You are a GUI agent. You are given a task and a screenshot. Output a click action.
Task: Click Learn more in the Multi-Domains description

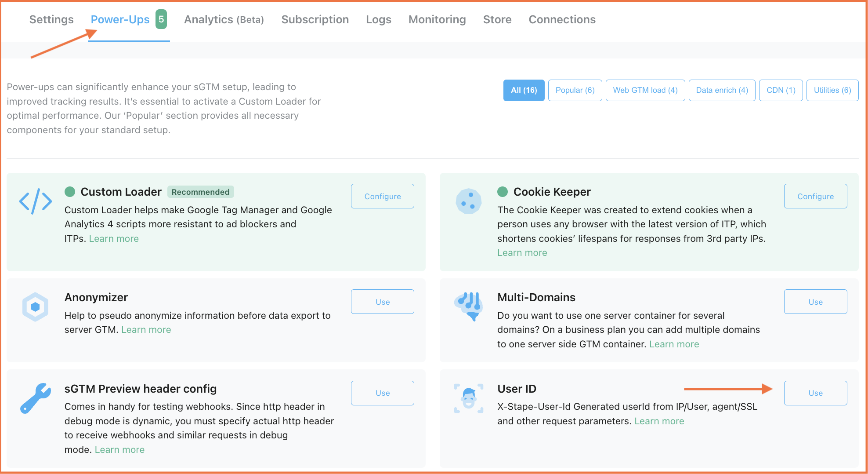coord(674,344)
